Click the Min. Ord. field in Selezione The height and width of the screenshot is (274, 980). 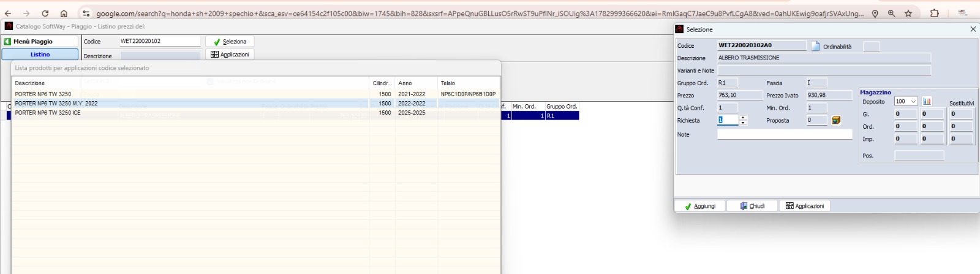(x=816, y=108)
